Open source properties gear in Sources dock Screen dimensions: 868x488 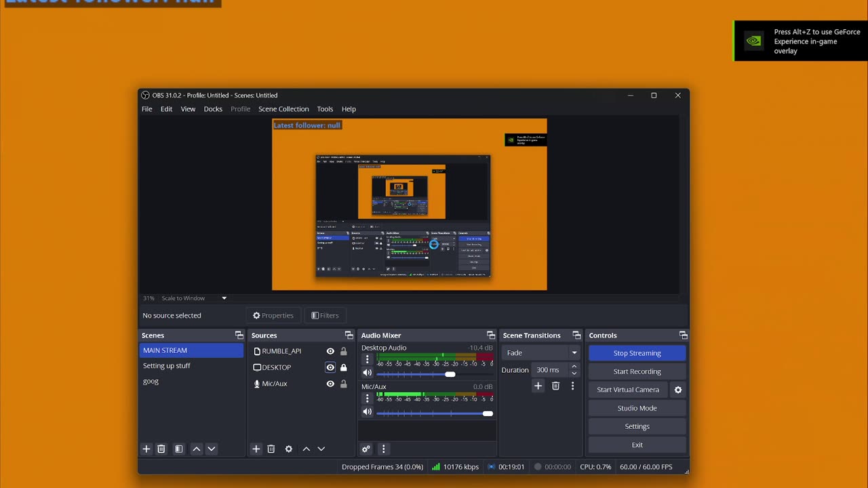(289, 449)
